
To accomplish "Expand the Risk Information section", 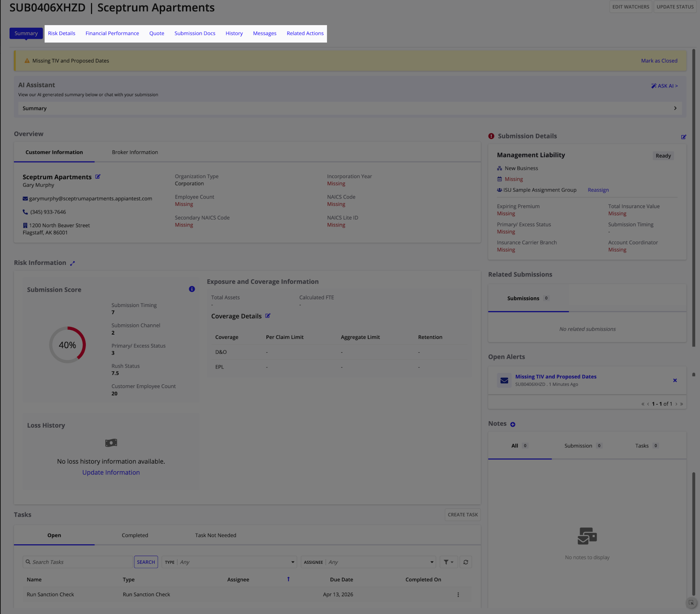I will coord(73,263).
